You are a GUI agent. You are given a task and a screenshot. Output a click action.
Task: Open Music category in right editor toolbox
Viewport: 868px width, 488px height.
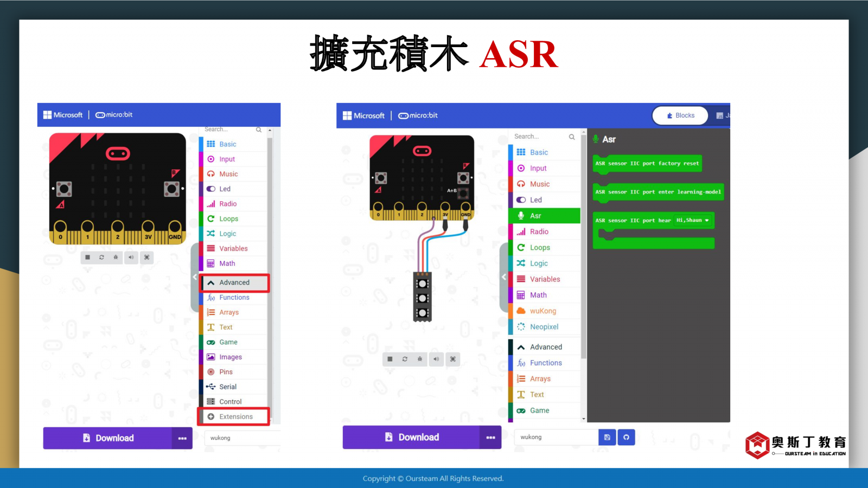pyautogui.click(x=544, y=184)
